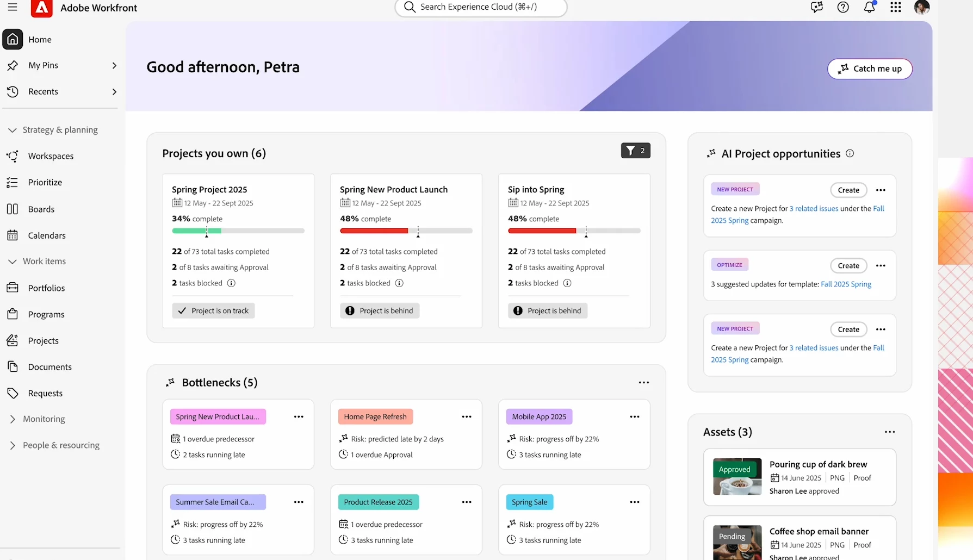The image size is (973, 560).
Task: Click Project is on track status button
Action: [x=214, y=310]
